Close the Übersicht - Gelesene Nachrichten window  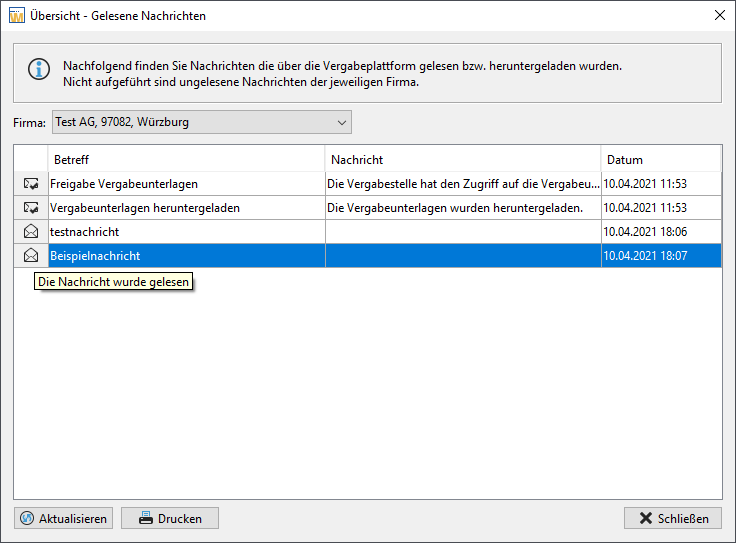click(720, 15)
